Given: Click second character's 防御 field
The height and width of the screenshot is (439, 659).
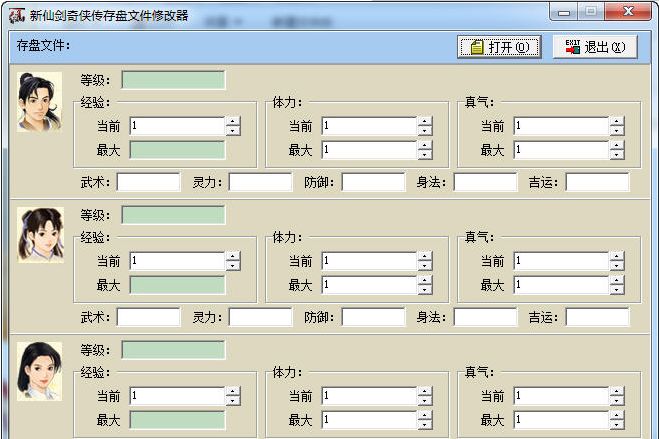Looking at the screenshot, I should 374,317.
